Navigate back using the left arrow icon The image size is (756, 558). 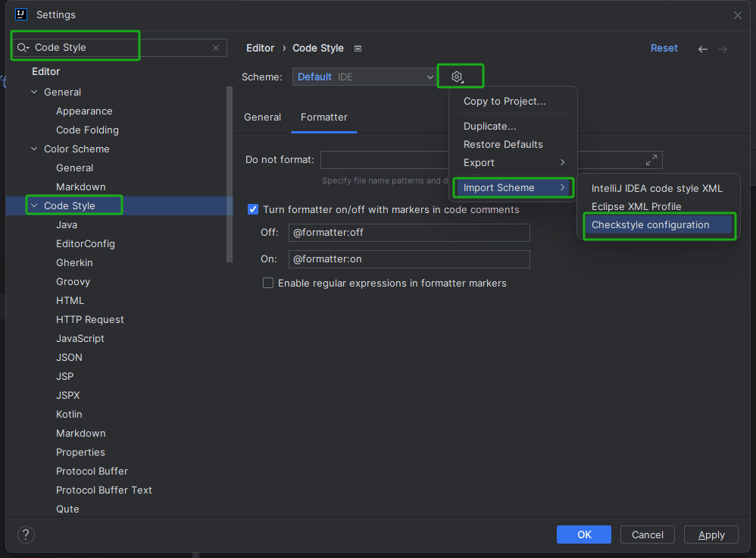click(702, 48)
